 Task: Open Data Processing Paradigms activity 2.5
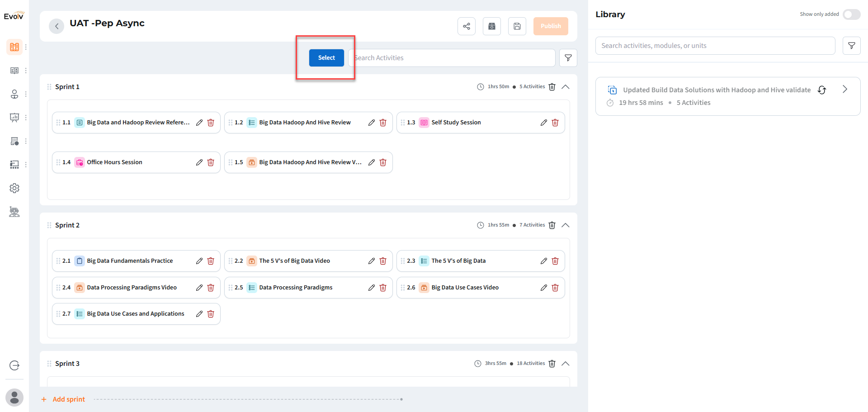pyautogui.click(x=308, y=288)
